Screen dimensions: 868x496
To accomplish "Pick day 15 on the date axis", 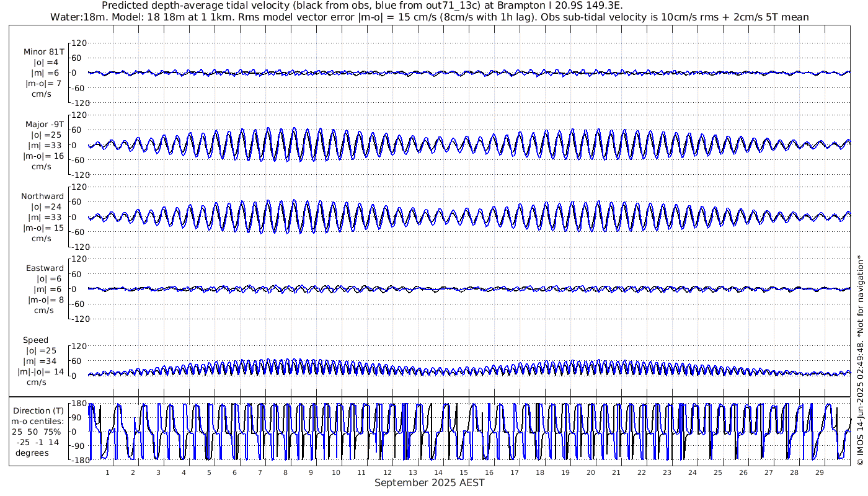I will click(464, 472).
